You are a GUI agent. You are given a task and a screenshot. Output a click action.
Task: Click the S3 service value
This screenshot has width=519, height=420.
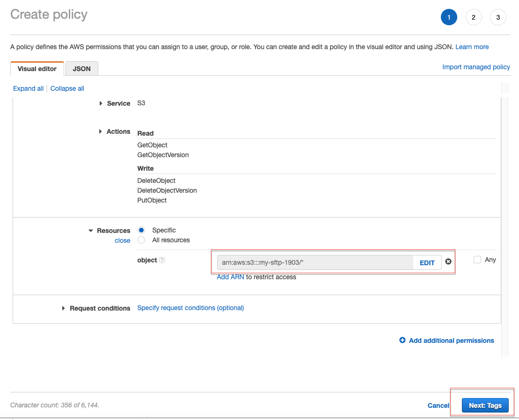pyautogui.click(x=141, y=103)
